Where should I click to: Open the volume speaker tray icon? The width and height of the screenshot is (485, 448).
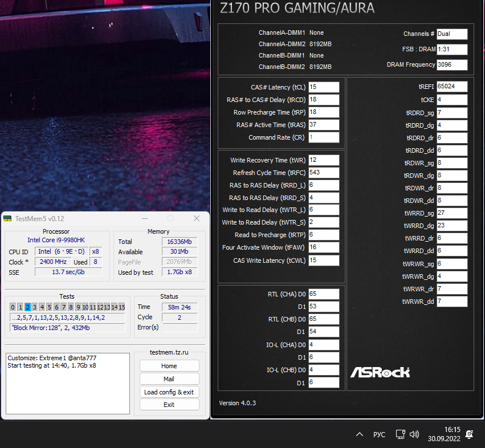coord(414,434)
